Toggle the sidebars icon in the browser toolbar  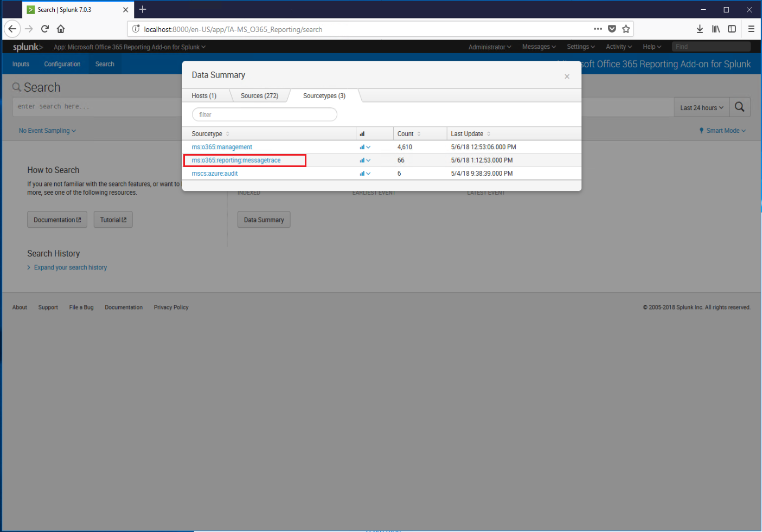pyautogui.click(x=732, y=29)
